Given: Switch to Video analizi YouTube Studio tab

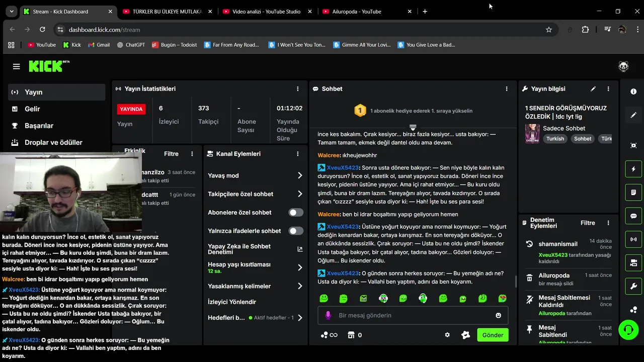Looking at the screenshot, I should [x=267, y=11].
